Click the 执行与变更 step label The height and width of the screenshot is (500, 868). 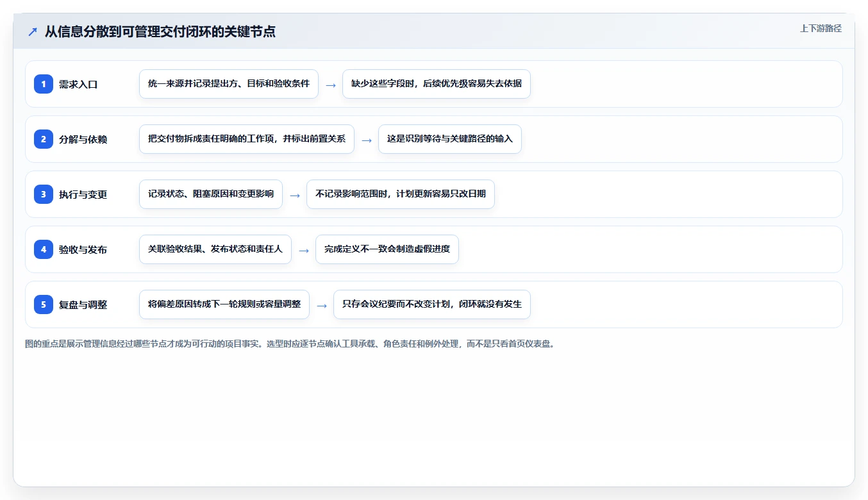pyautogui.click(x=83, y=194)
